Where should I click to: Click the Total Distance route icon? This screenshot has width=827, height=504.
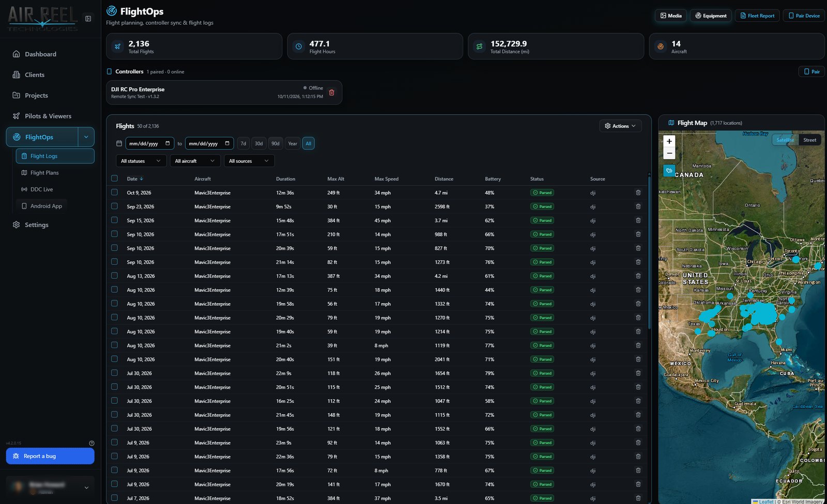480,46
